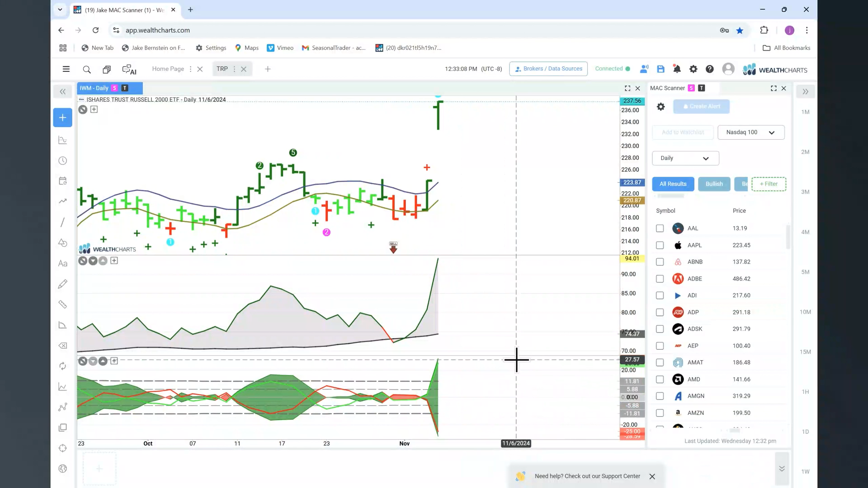The width and height of the screenshot is (868, 488).
Task: Maximize the IWM Daily chart panel
Action: pyautogui.click(x=627, y=88)
